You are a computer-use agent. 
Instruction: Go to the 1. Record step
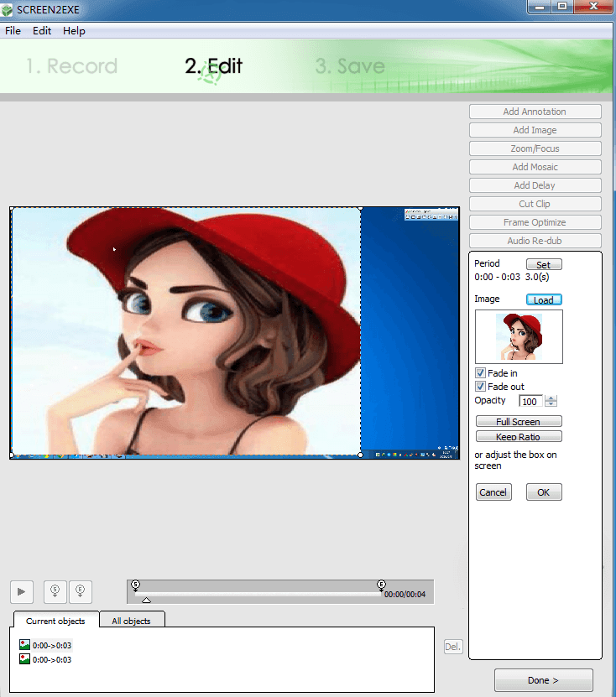click(71, 66)
